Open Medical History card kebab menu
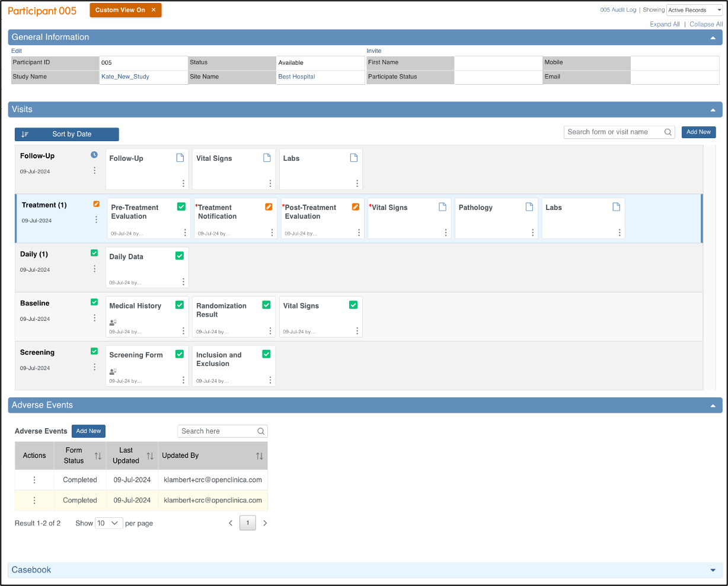Screen dimensions: 728x586 tap(183, 331)
